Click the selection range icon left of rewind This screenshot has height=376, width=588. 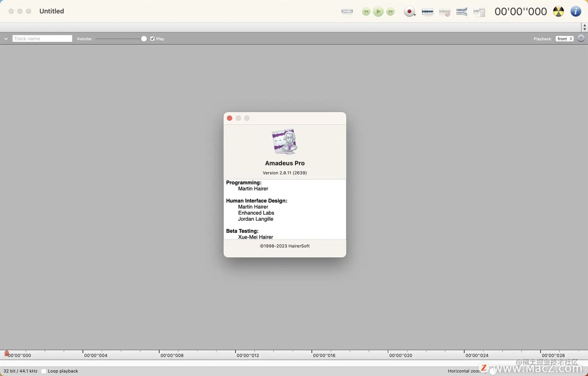point(347,12)
